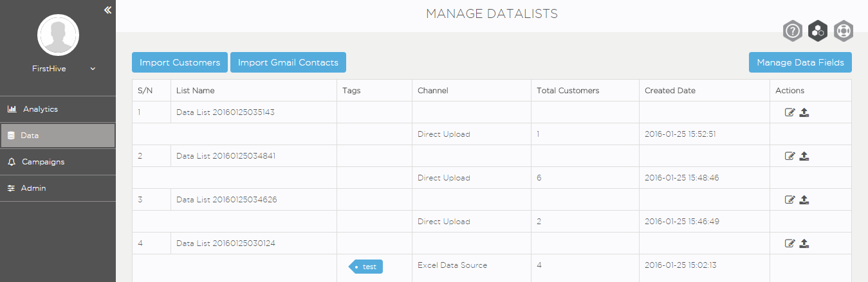868x282 pixels.
Task: Edit Data List 20160125034626
Action: [790, 200]
